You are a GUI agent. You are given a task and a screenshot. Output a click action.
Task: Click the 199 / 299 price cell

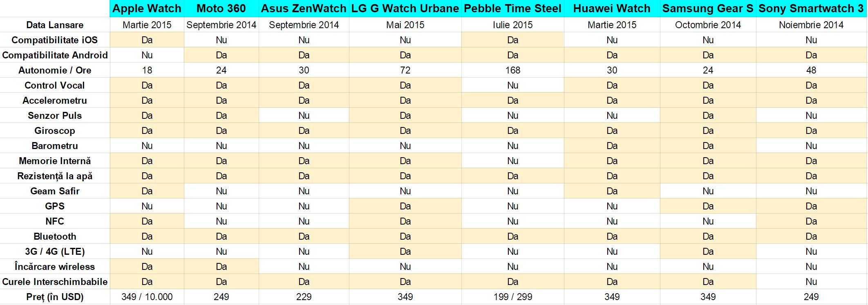pyautogui.click(x=512, y=297)
